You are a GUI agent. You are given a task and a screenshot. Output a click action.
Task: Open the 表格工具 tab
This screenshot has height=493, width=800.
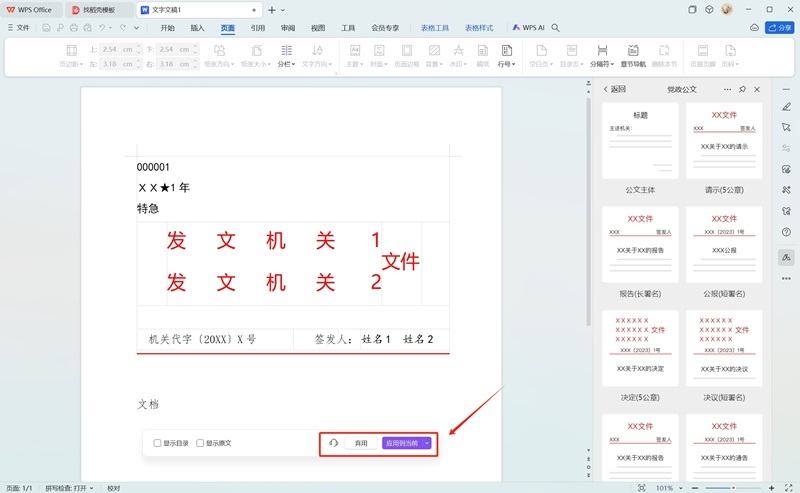coord(435,28)
